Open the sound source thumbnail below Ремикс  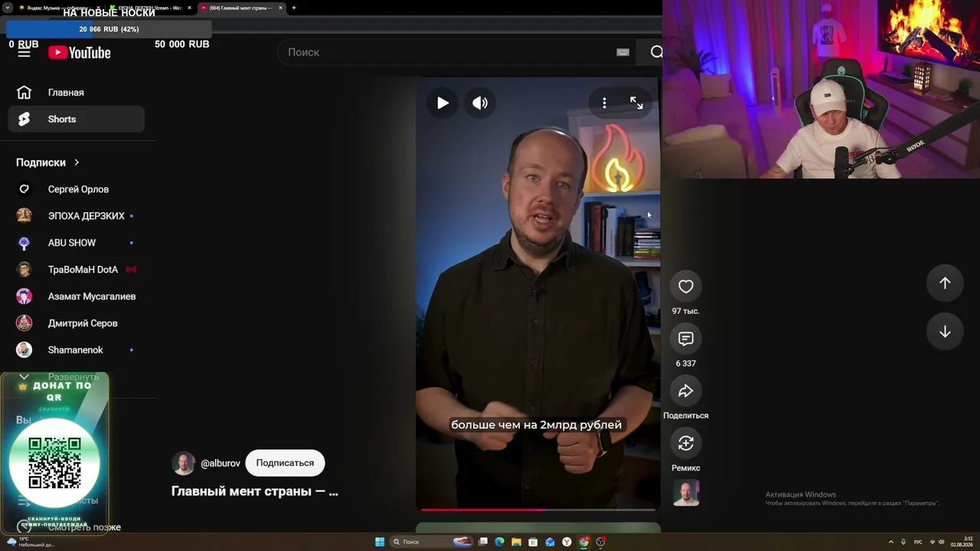[x=686, y=494]
